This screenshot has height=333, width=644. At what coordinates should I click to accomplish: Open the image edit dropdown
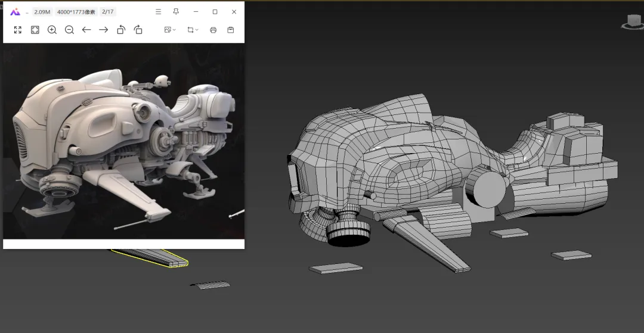click(x=170, y=30)
